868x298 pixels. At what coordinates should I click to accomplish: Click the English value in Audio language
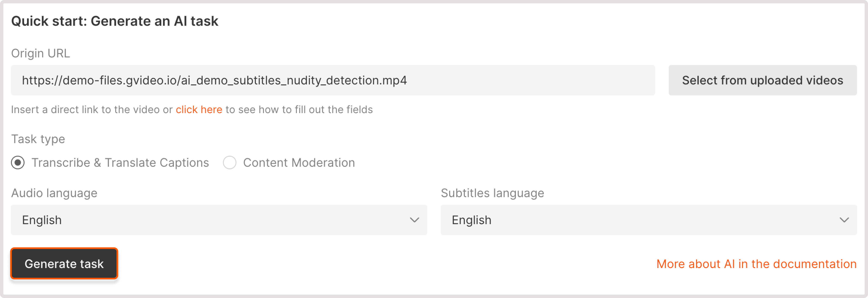pyautogui.click(x=42, y=220)
